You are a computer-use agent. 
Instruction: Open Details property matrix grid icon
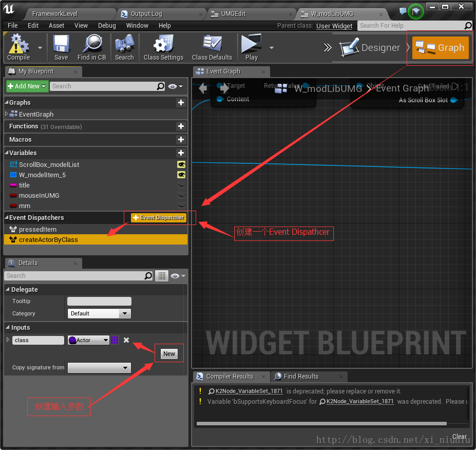(162, 276)
